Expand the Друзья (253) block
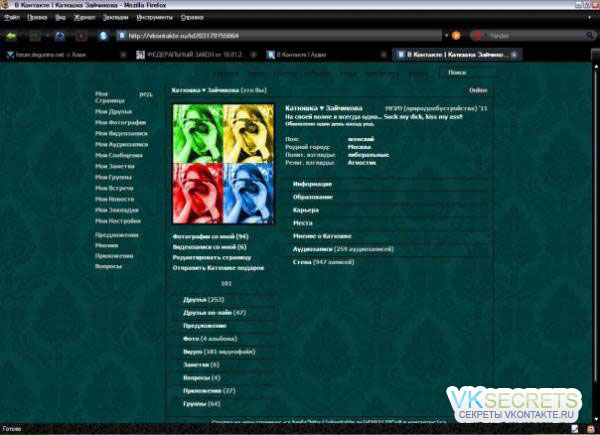 click(224, 300)
